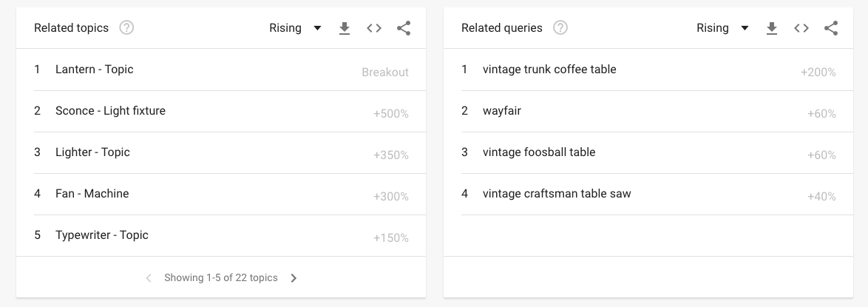Screen dimensions: 868x307
Task: Share the Related queries card
Action: [x=831, y=28]
